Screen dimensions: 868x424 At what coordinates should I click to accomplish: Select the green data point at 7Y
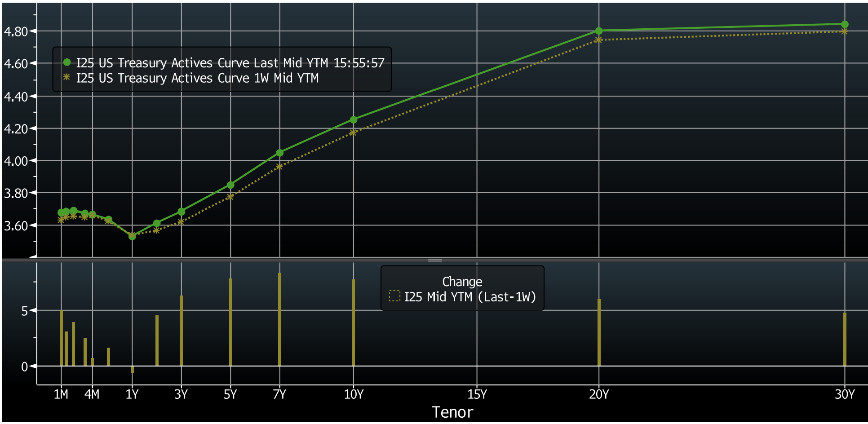(279, 153)
